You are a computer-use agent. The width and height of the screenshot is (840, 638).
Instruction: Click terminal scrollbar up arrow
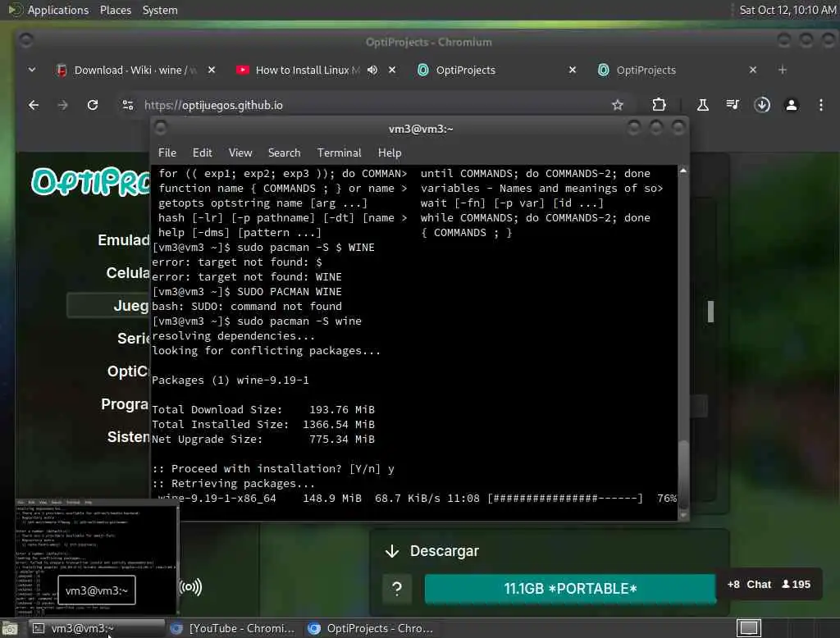pyautogui.click(x=683, y=171)
